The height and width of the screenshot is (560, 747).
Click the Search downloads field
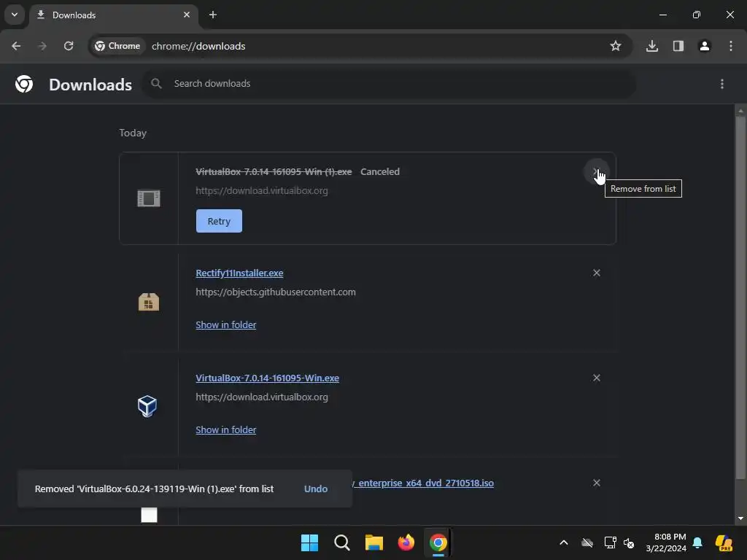click(x=390, y=84)
